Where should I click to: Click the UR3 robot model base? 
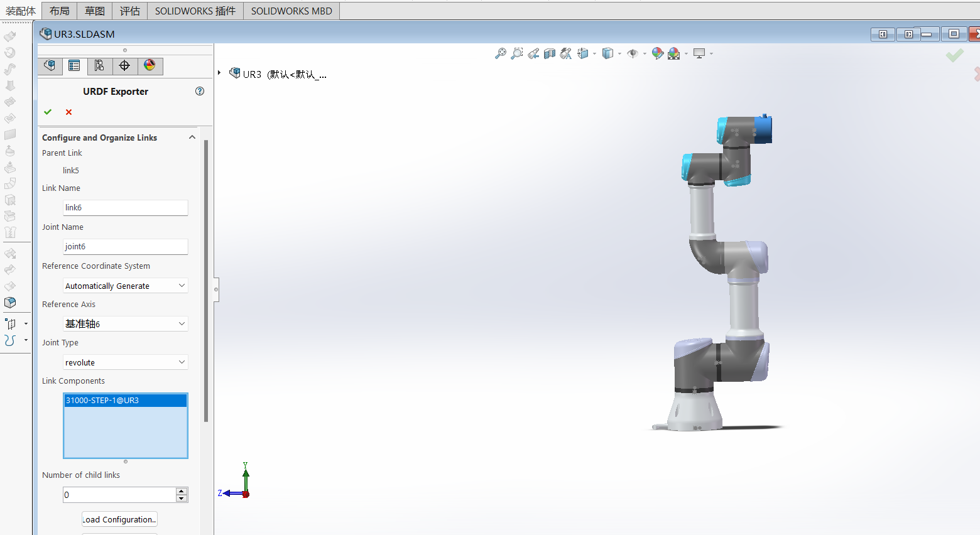pyautogui.click(x=694, y=411)
